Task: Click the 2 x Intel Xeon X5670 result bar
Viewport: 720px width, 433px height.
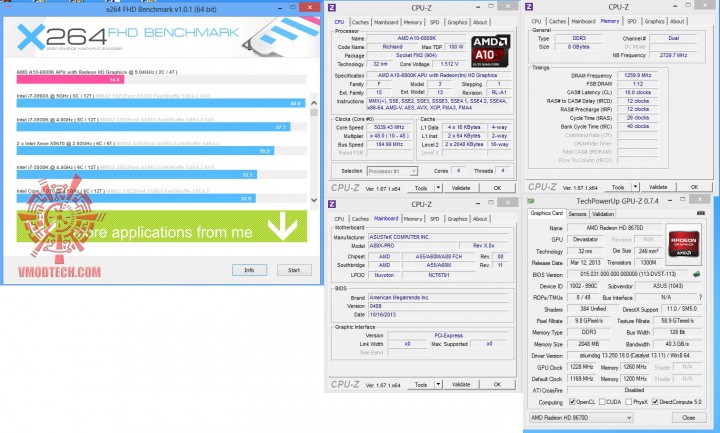Action: pyautogui.click(x=146, y=151)
